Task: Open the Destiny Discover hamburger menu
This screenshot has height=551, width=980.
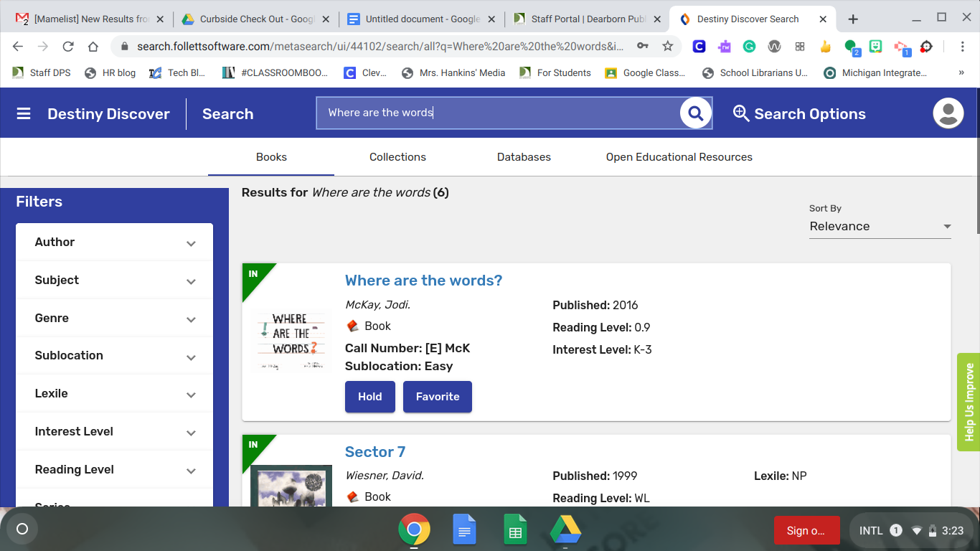Action: tap(24, 113)
